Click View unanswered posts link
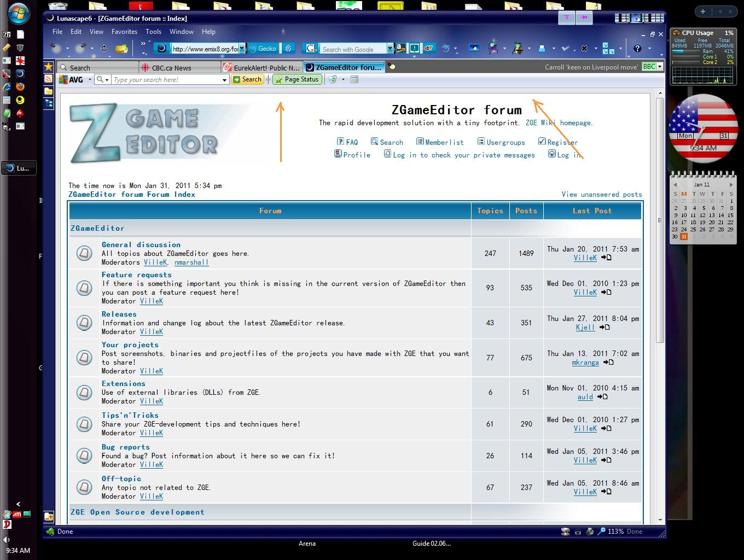 (x=602, y=194)
